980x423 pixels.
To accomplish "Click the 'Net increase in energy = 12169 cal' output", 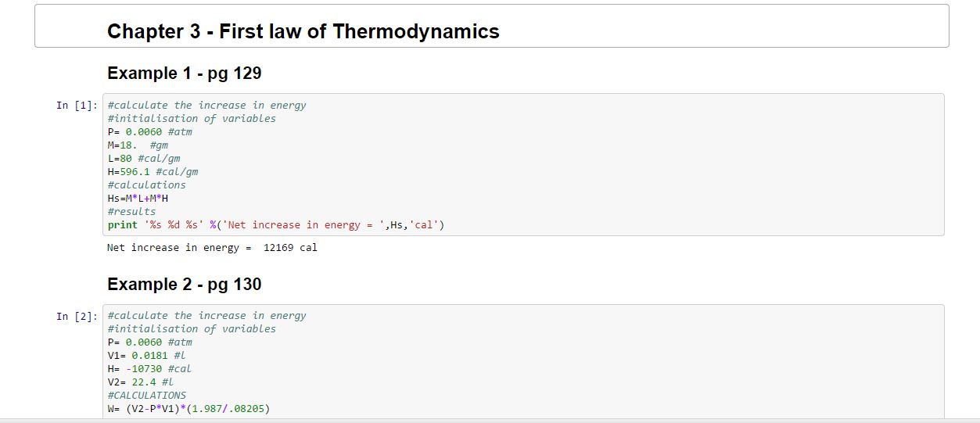I will [x=211, y=248].
